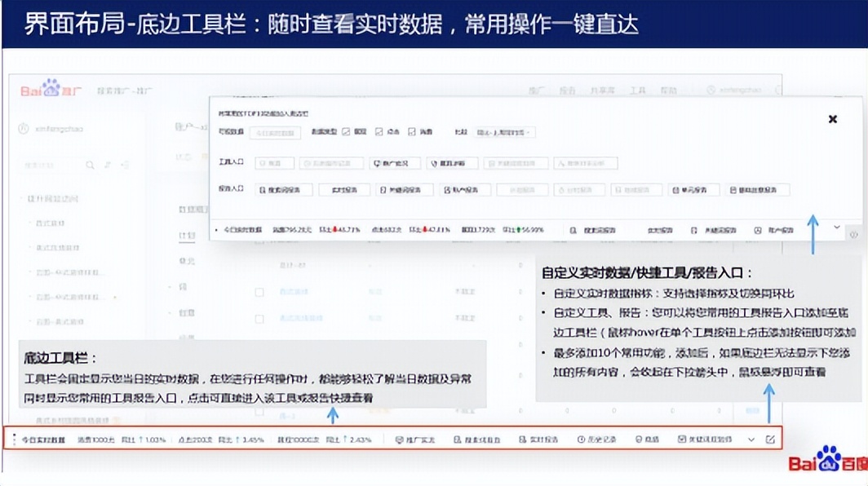
Task: Click the edit/customize icon on the bottom toolbar
Action: [770, 440]
